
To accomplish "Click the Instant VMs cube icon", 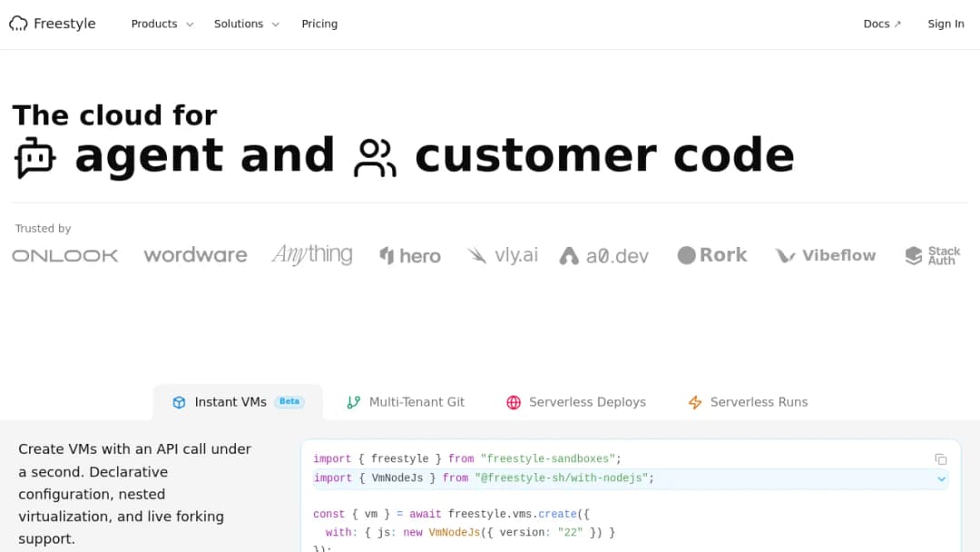I will click(180, 402).
